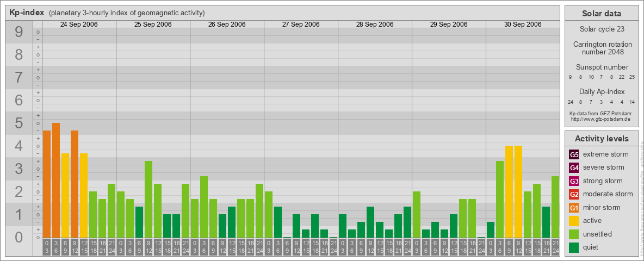Viewport: 644px width, 261px height.
Task: Select the dark green quiet swatch
Action: click(574, 247)
